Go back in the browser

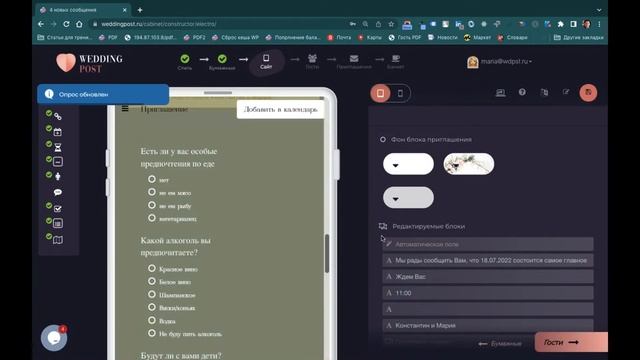(x=41, y=24)
